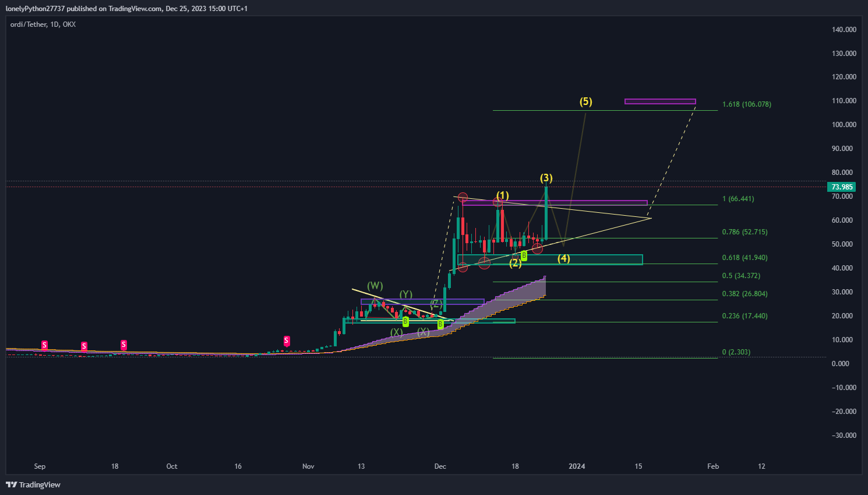The width and height of the screenshot is (868, 495).
Task: Click the 2024 label on the time axis
Action: tap(577, 466)
